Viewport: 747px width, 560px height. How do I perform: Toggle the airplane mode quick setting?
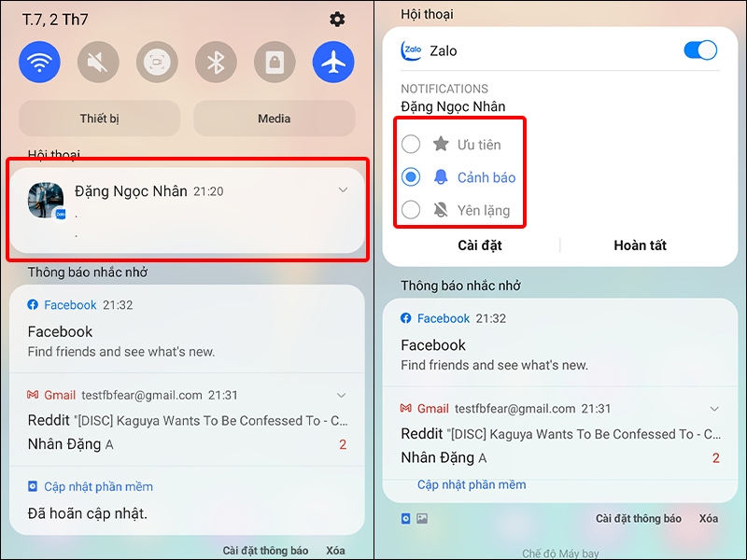tap(333, 62)
